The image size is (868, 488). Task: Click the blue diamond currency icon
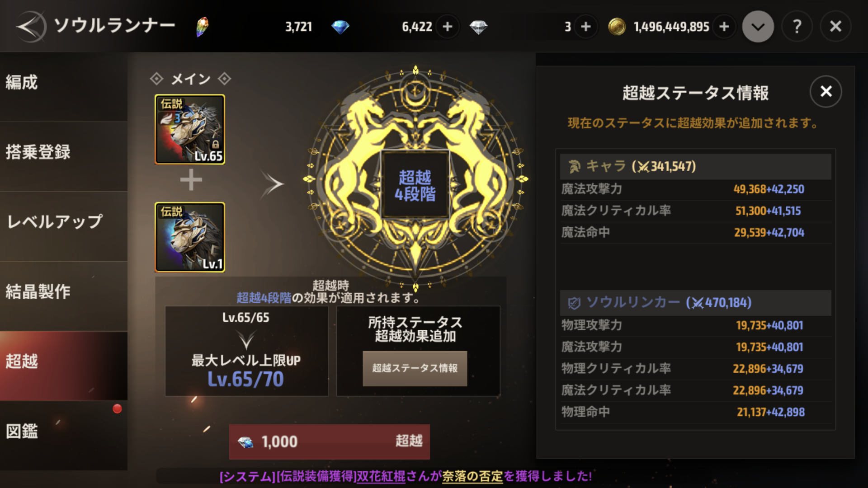click(x=340, y=27)
